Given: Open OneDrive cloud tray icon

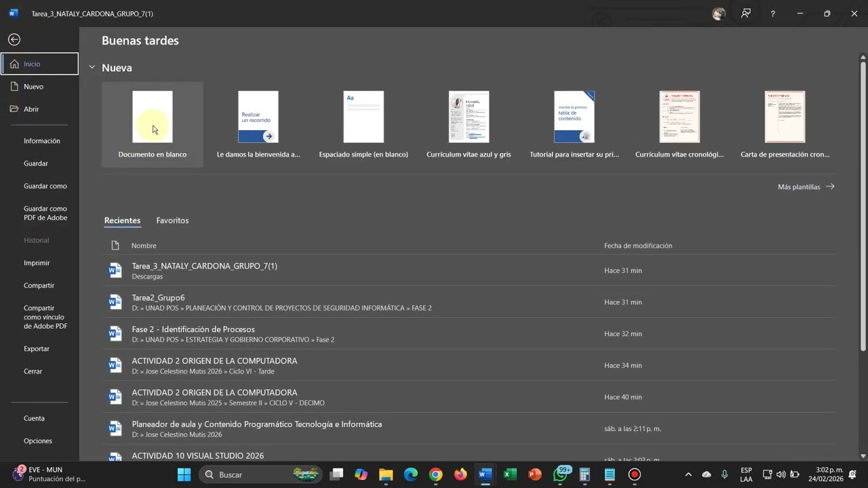Looking at the screenshot, I should 707,474.
